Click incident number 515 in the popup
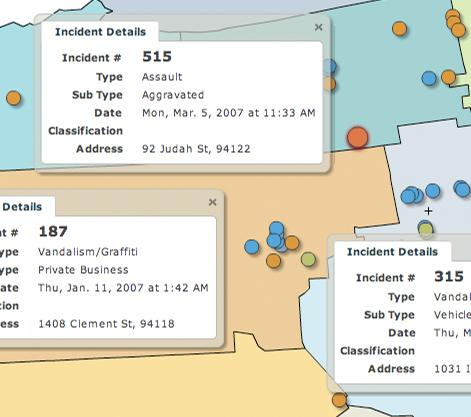Image resolution: width=471 pixels, height=417 pixels. [x=157, y=57]
